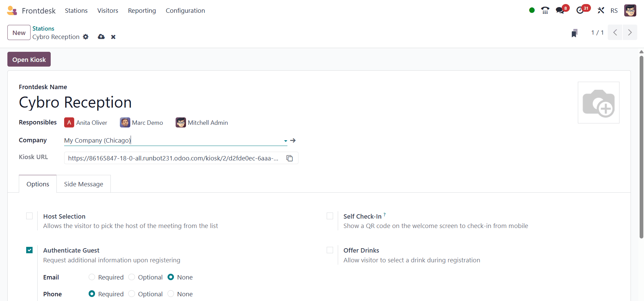The height and width of the screenshot is (301, 644).
Task: Click the New button
Action: 19,33
